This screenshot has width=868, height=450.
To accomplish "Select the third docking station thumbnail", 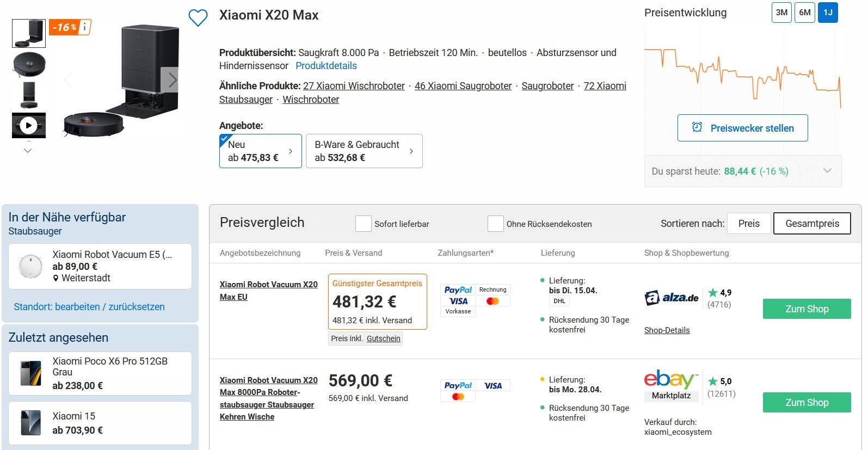I will pyautogui.click(x=29, y=95).
